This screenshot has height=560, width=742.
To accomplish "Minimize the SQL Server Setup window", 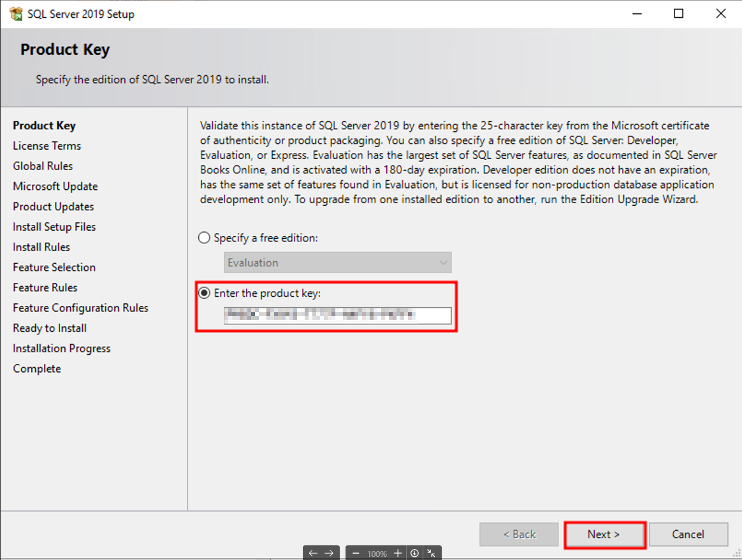I will pos(637,14).
